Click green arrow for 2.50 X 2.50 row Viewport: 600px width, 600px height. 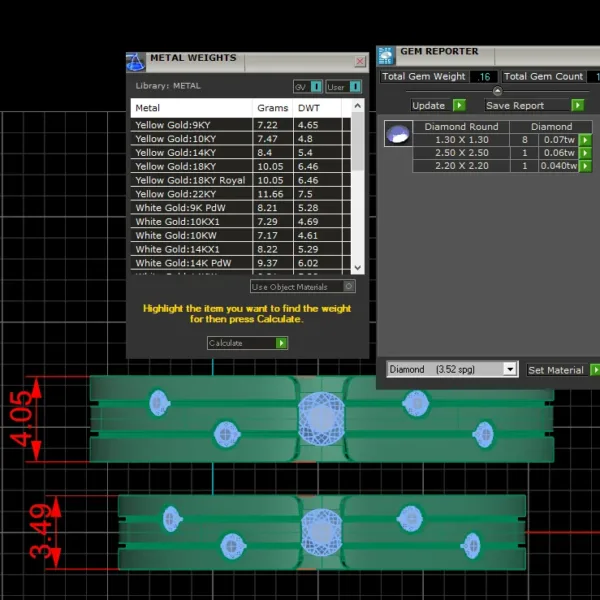click(x=585, y=153)
